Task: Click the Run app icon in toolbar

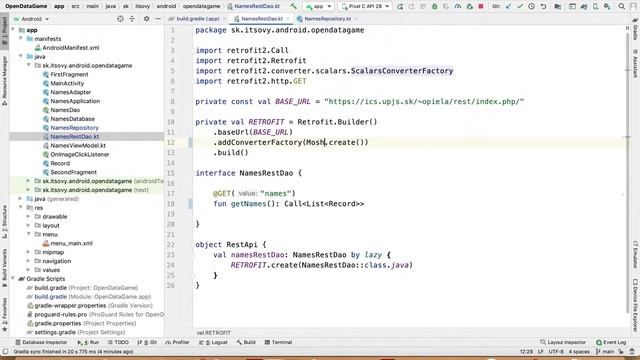Action: coord(400,7)
